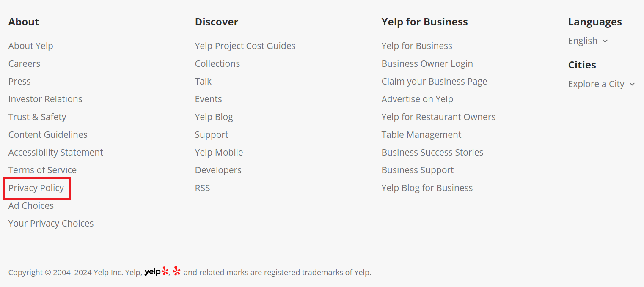Click the Trust & Safety link
644x287 pixels.
37,117
